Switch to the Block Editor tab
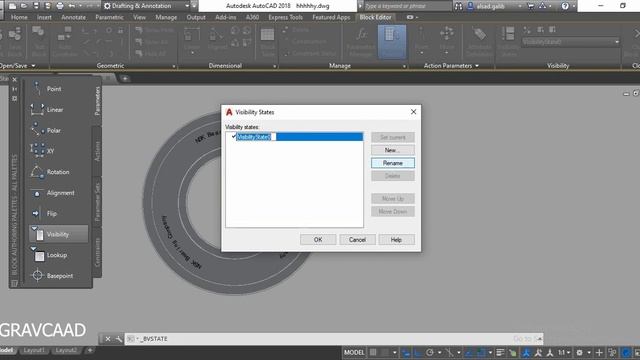Image resolution: width=640 pixels, height=360 pixels. pyautogui.click(x=375, y=17)
